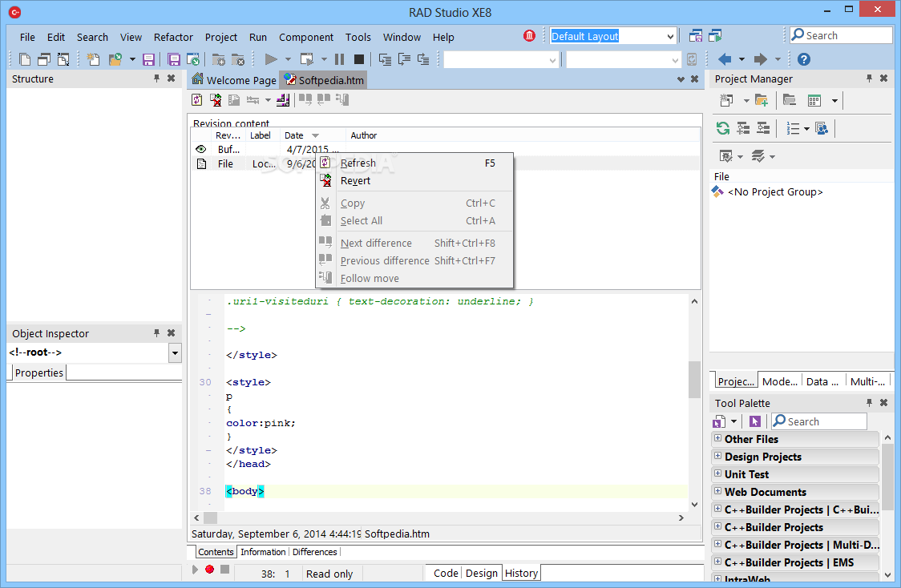The width and height of the screenshot is (901, 588).
Task: Click the Remove project folder icon
Action: pos(790,100)
